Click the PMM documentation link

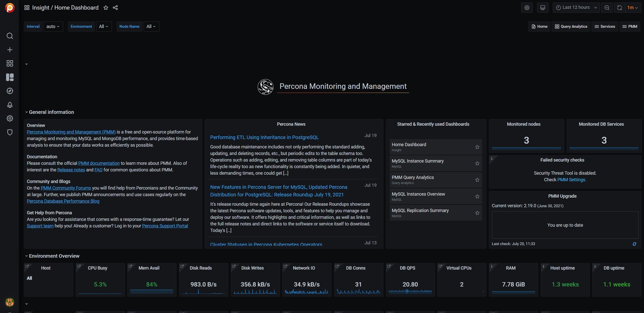(98, 163)
